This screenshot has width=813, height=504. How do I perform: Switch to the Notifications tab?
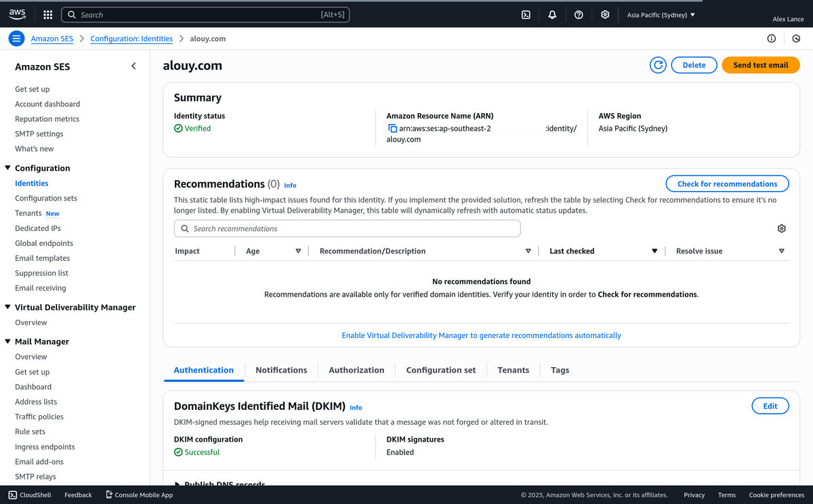[x=281, y=370]
